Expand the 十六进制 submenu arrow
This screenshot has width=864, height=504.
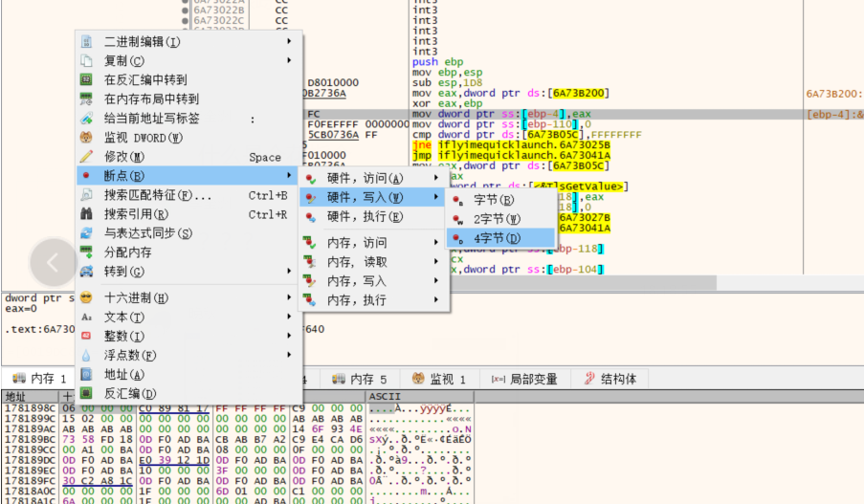tap(289, 297)
